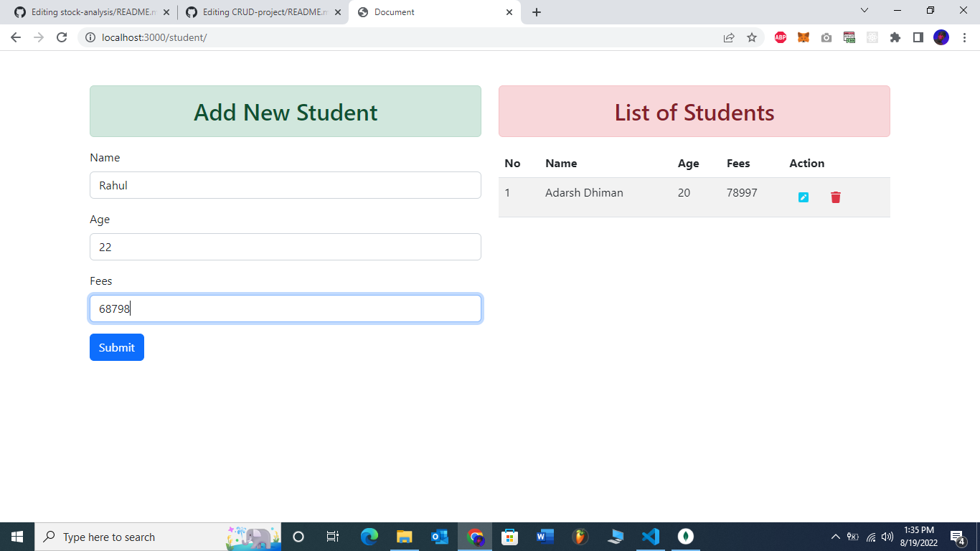Click into the Age input field
The height and width of the screenshot is (551, 980).
click(x=286, y=247)
